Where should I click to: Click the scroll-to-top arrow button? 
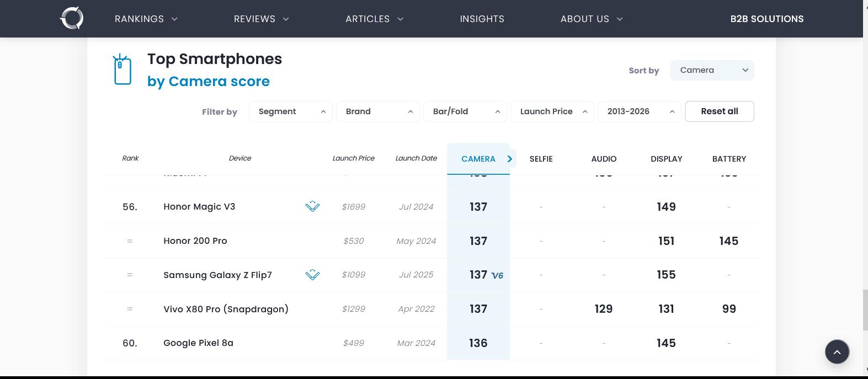[x=837, y=351]
